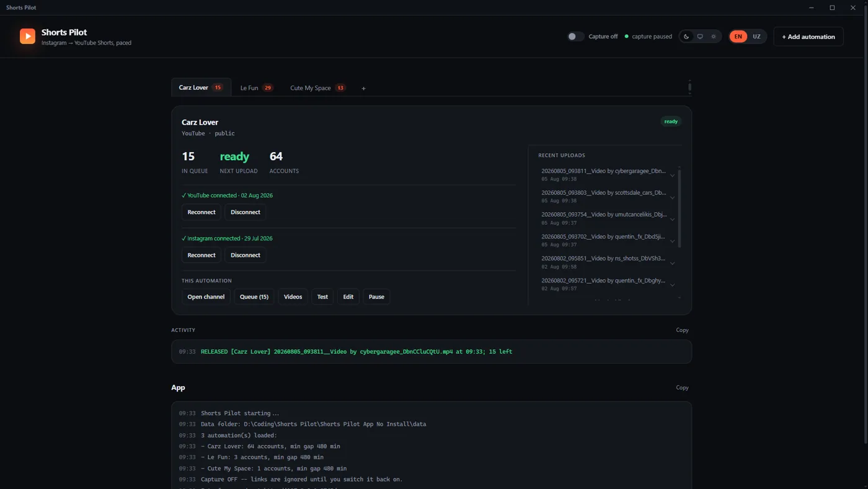
Task: Click the 'Capture OFF' log line
Action: tap(301, 480)
